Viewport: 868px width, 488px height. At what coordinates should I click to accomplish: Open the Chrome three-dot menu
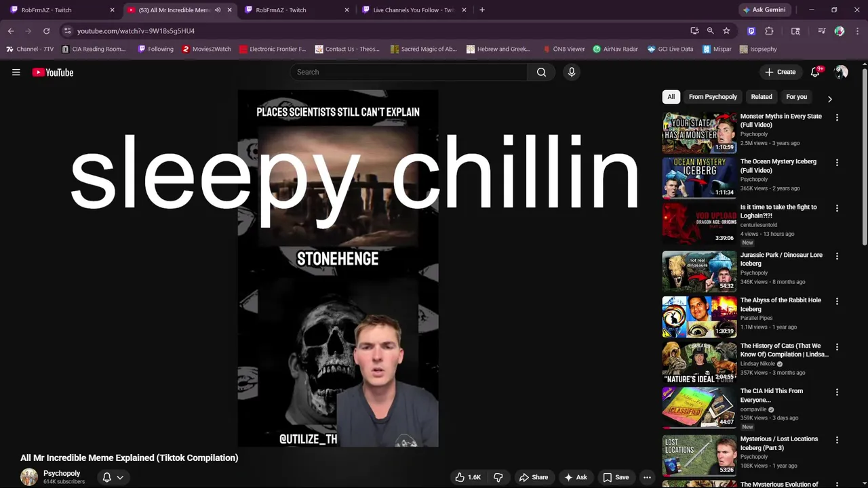tap(857, 30)
